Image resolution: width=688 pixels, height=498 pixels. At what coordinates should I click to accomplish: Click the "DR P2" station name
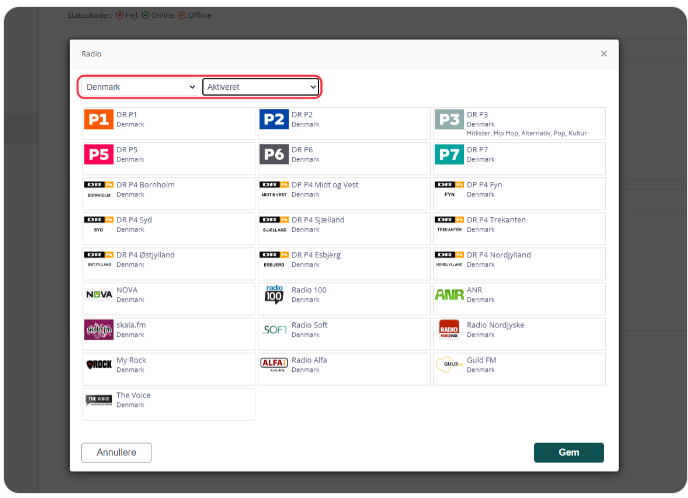[302, 115]
